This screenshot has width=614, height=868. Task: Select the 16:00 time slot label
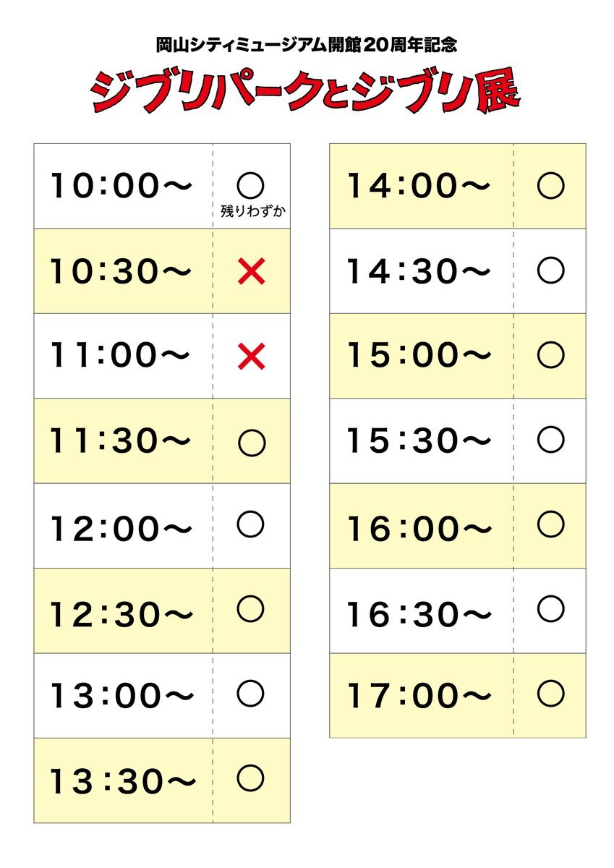point(419,529)
